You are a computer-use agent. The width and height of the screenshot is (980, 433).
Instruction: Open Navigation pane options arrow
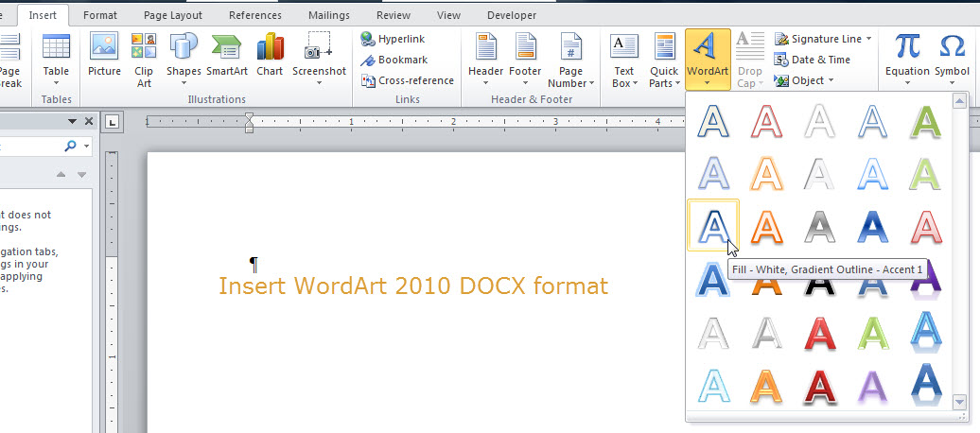(x=73, y=121)
